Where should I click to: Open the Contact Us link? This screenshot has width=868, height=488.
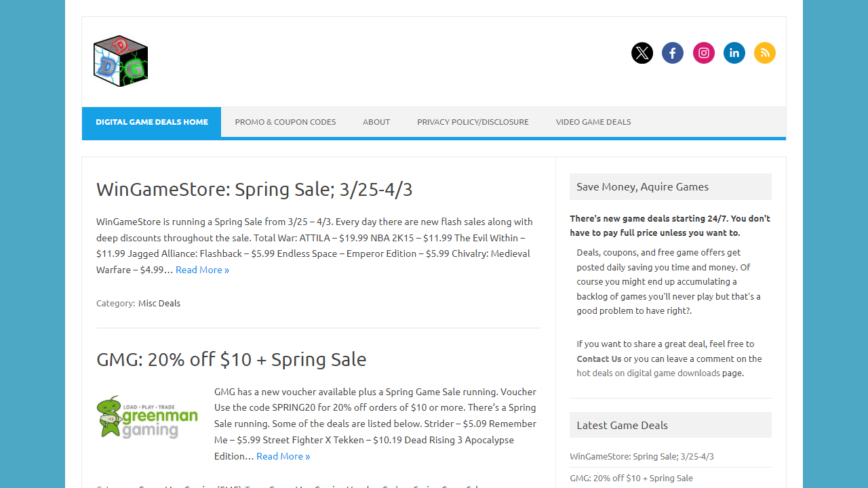(599, 359)
